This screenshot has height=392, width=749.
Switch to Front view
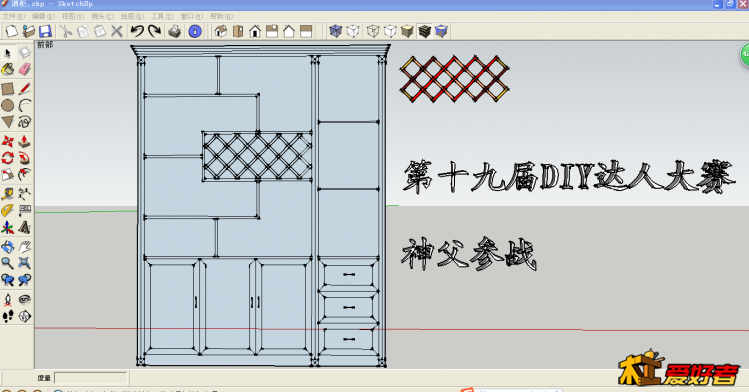tap(255, 32)
